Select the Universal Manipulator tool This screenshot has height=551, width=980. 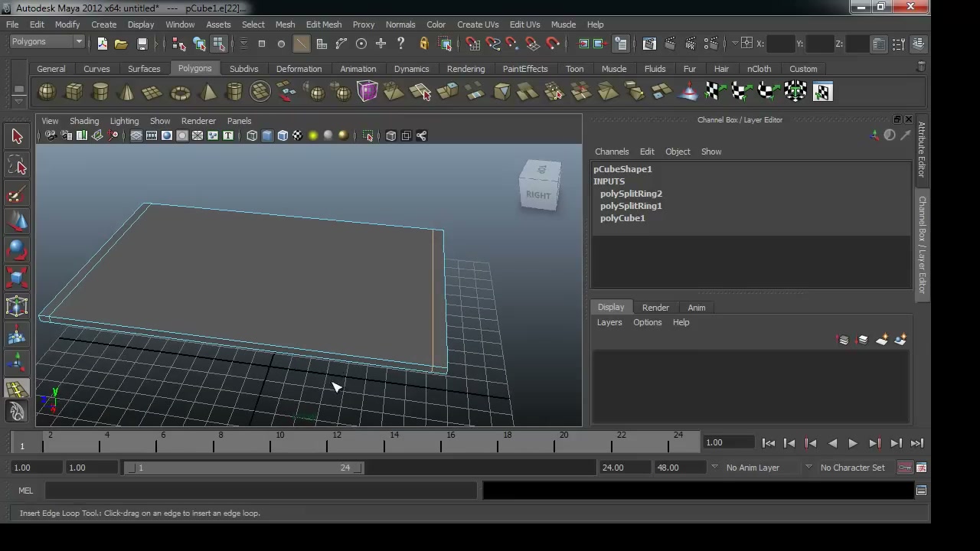[17, 307]
